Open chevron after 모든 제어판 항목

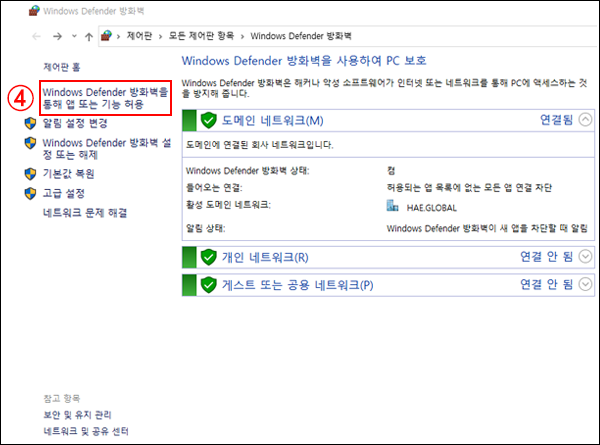coord(242,36)
